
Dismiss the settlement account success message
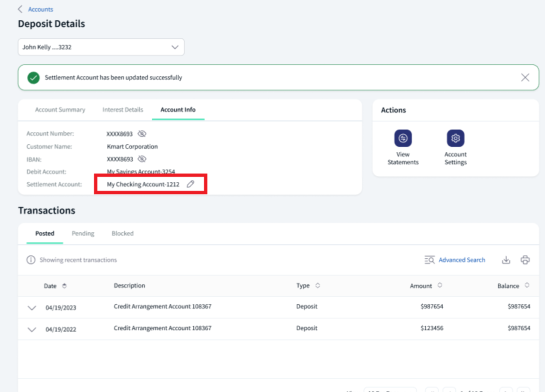(x=525, y=77)
